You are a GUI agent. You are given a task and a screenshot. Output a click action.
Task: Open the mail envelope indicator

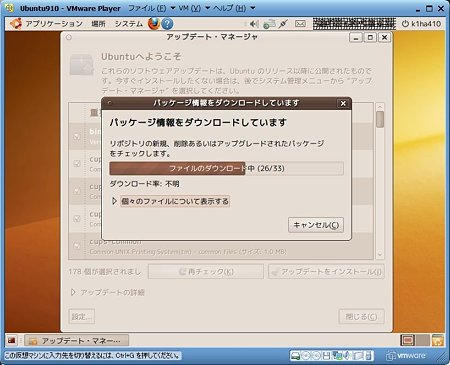tap(300, 24)
